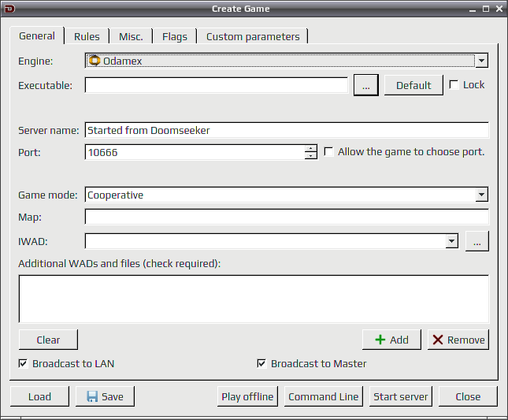
Task: Click the Odamex engine icon
Action: click(x=95, y=61)
